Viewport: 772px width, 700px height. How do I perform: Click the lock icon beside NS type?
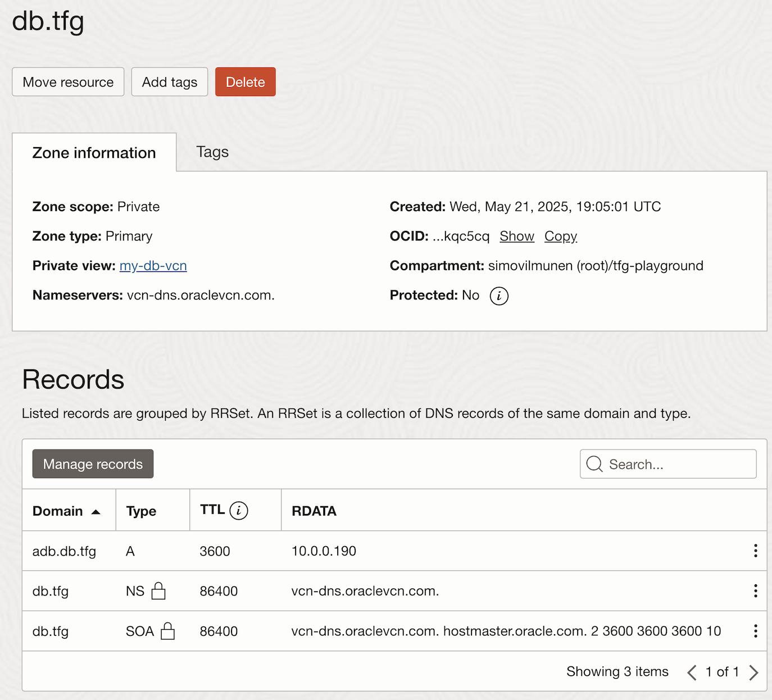pyautogui.click(x=158, y=591)
